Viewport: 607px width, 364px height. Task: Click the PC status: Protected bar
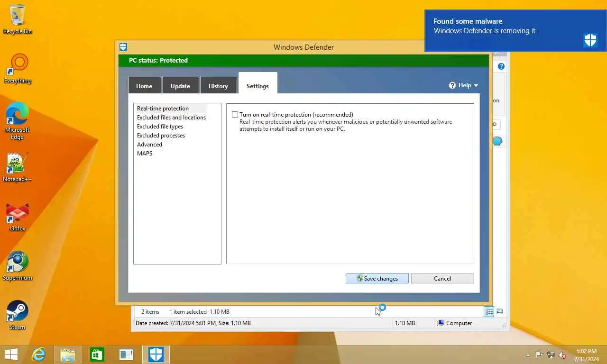[303, 61]
